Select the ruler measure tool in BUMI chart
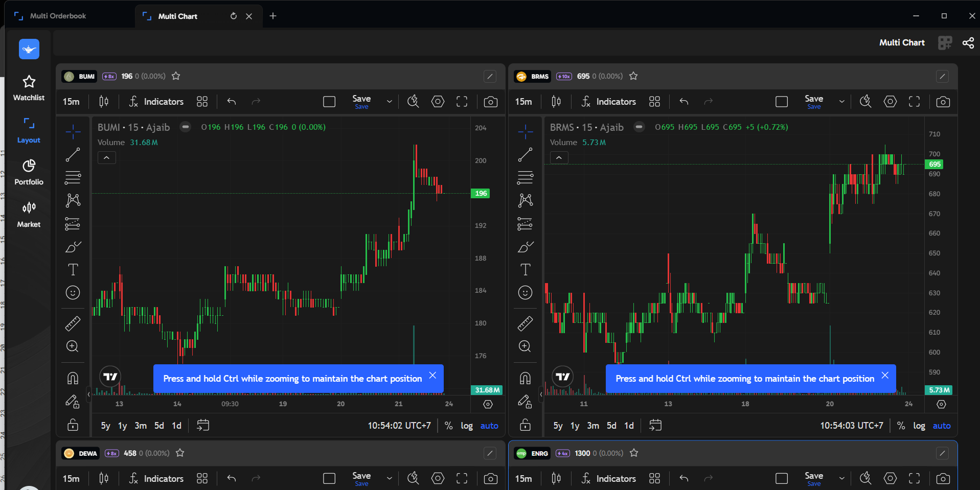 (73, 323)
